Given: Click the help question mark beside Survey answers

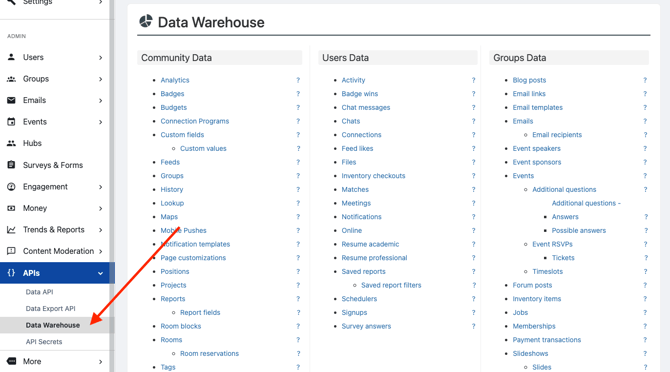Looking at the screenshot, I should click(x=473, y=326).
